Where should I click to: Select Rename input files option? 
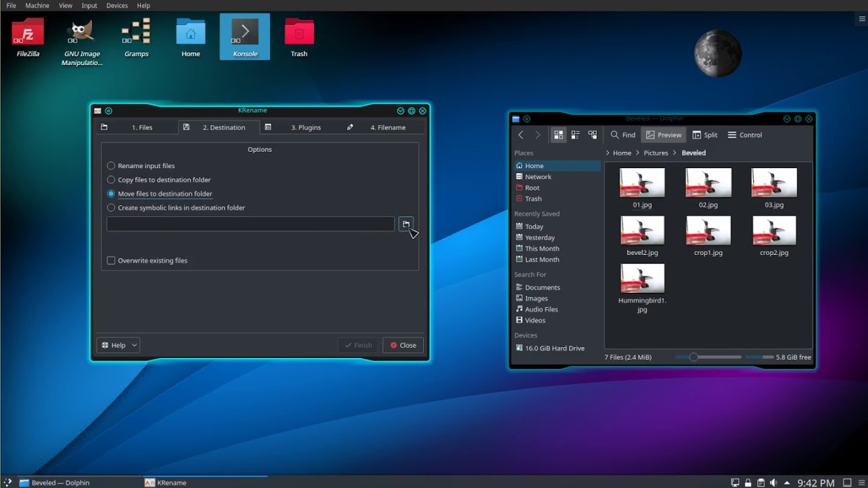tap(141, 166)
